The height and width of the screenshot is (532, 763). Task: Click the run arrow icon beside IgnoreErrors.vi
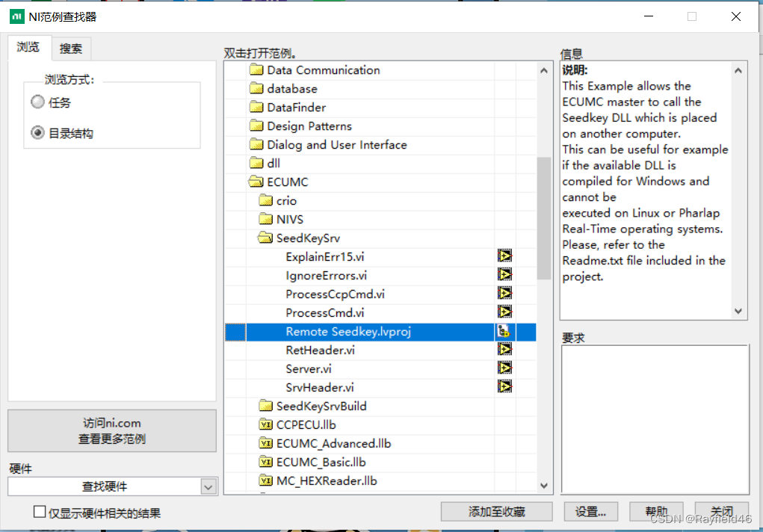[505, 275]
